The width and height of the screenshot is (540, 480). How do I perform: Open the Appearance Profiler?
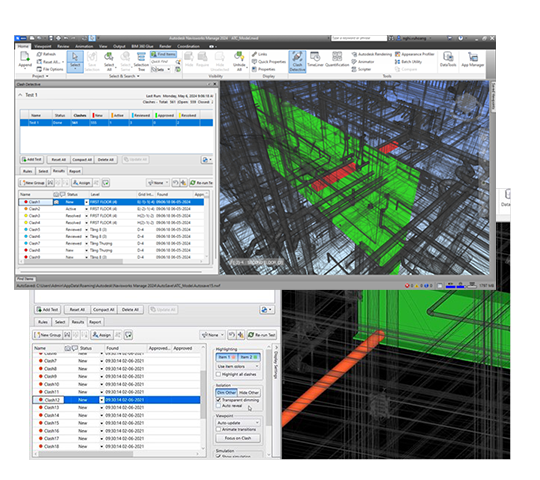click(x=415, y=54)
